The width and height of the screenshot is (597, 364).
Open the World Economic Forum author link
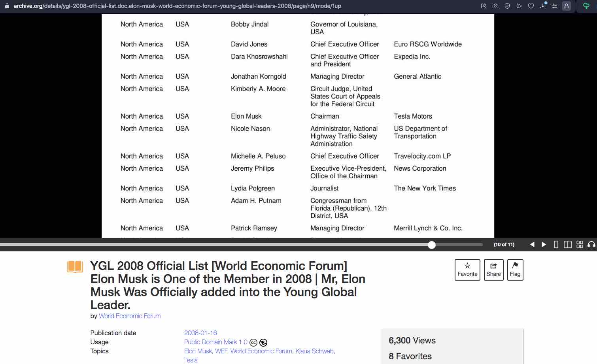[130, 316]
